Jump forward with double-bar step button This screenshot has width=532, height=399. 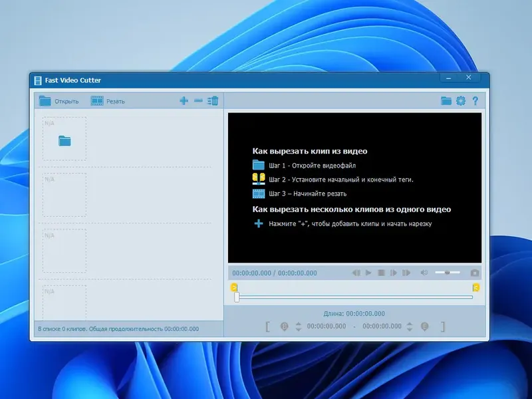coord(406,273)
